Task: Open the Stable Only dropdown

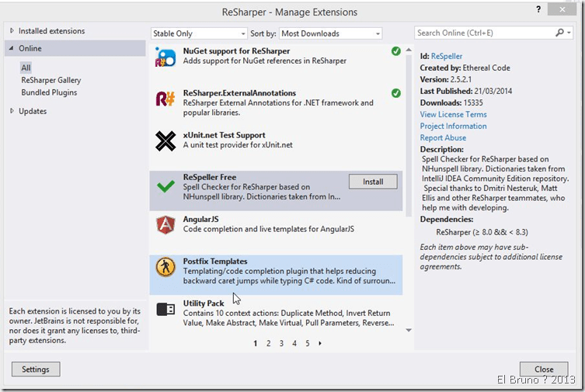Action: (197, 33)
